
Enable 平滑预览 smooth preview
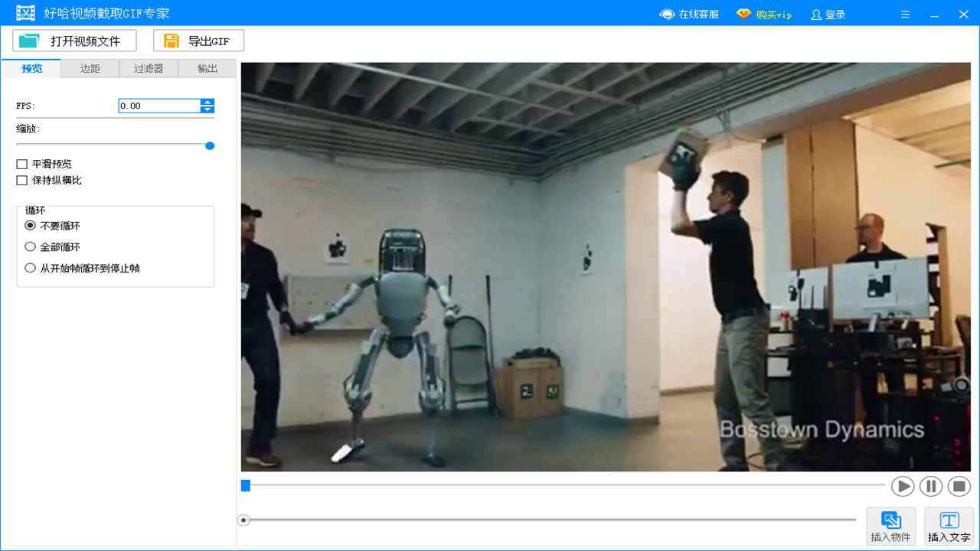click(20, 164)
